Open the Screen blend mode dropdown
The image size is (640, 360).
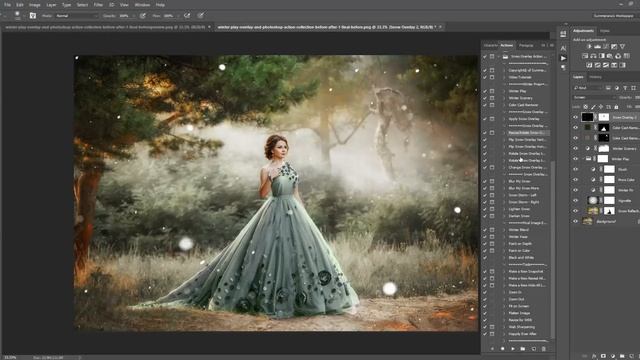click(594, 98)
